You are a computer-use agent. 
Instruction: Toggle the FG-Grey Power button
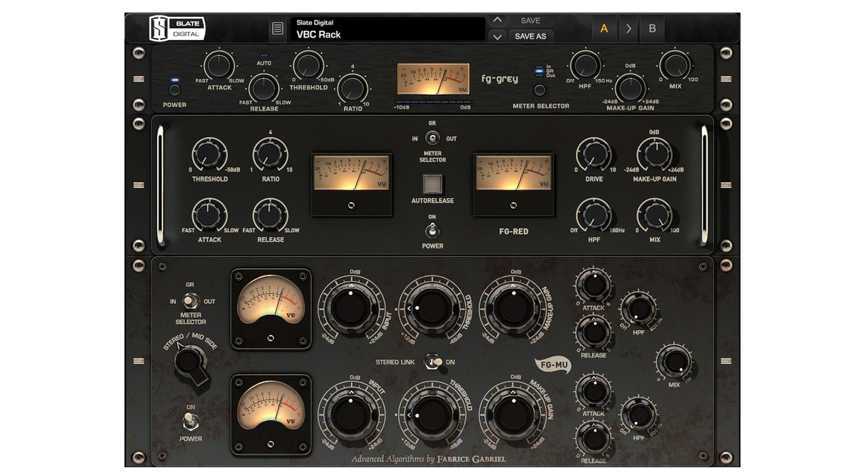coord(175,90)
